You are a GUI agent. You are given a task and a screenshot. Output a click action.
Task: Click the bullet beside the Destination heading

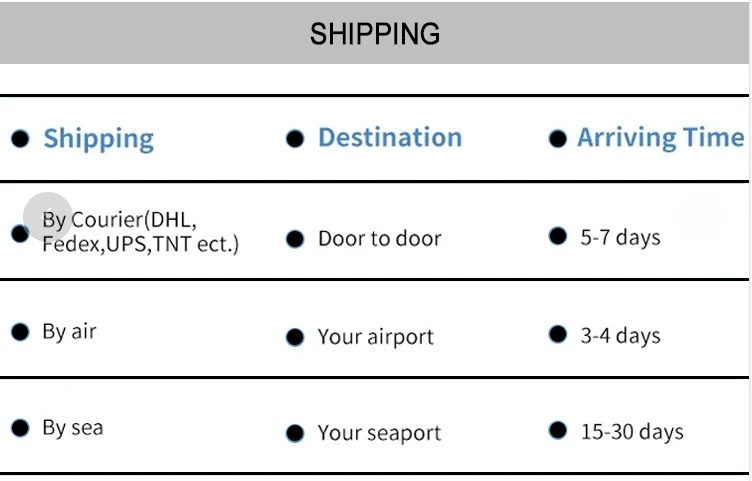pyautogui.click(x=295, y=139)
